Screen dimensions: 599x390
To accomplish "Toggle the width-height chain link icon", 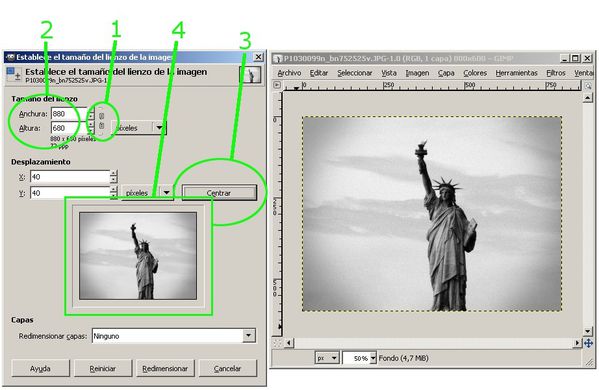I will pyautogui.click(x=101, y=121).
